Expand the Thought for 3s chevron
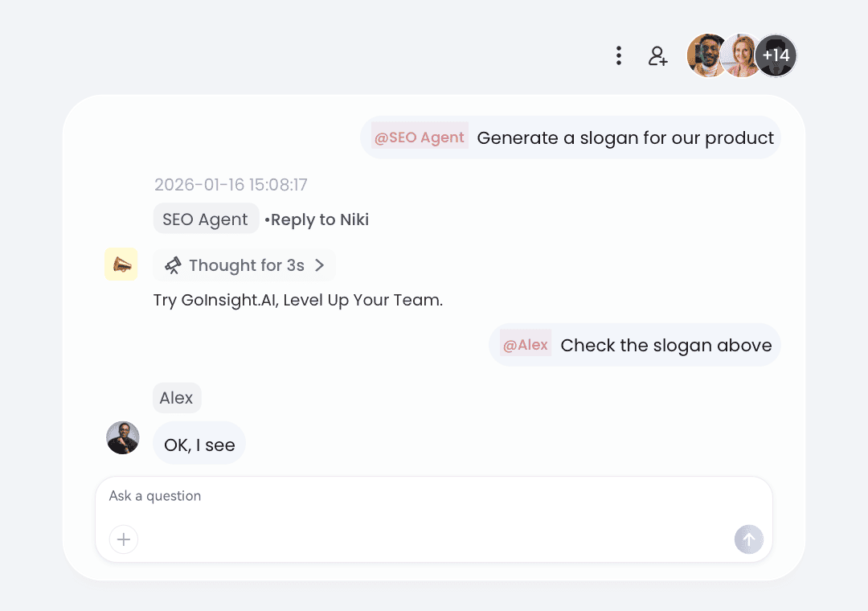The image size is (868, 611). tap(319, 265)
